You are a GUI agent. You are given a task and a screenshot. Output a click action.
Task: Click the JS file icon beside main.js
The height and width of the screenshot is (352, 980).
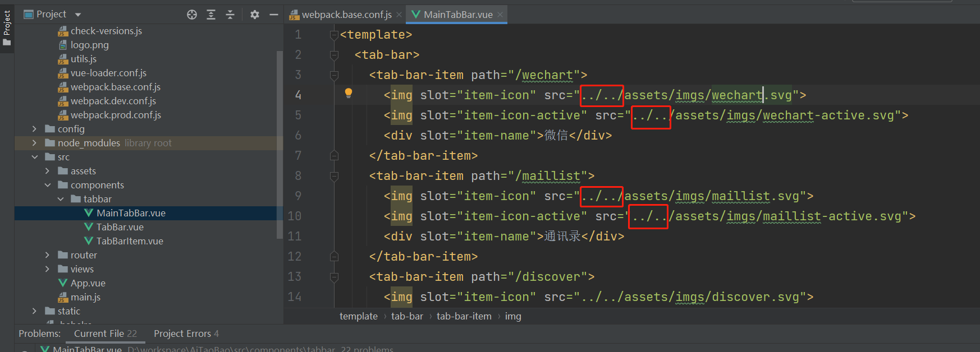coord(63,297)
